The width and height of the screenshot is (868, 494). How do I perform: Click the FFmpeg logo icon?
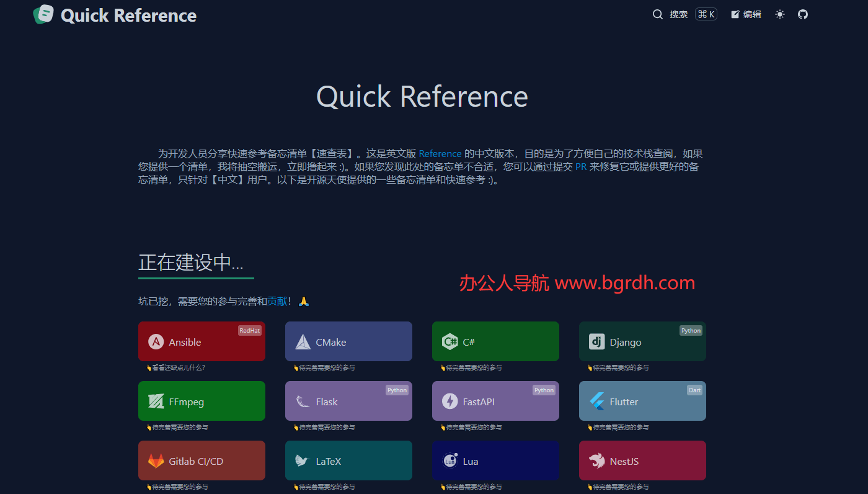156,402
